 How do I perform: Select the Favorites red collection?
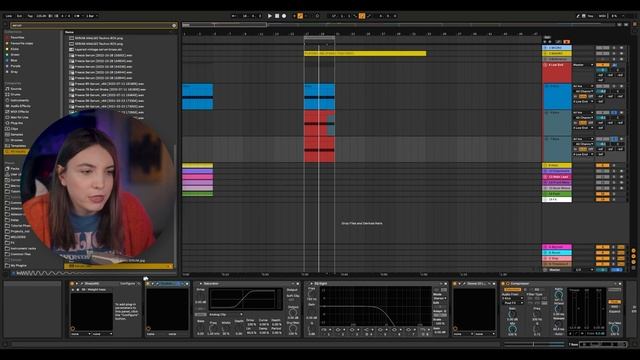(x=17, y=38)
